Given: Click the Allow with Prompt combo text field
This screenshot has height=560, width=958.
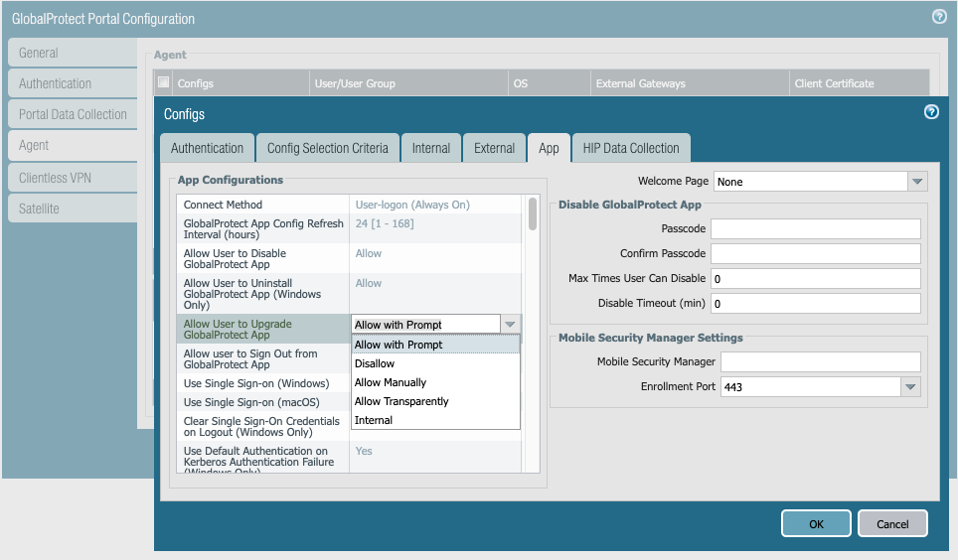Looking at the screenshot, I should (426, 325).
